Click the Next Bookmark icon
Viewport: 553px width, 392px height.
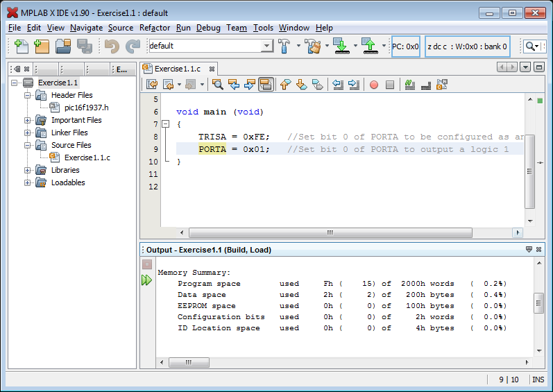[302, 84]
